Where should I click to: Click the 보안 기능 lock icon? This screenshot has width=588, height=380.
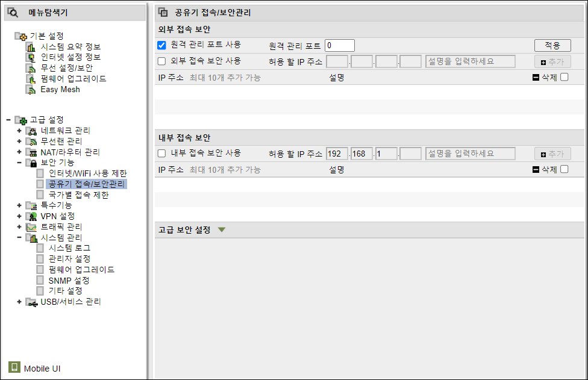(x=31, y=163)
